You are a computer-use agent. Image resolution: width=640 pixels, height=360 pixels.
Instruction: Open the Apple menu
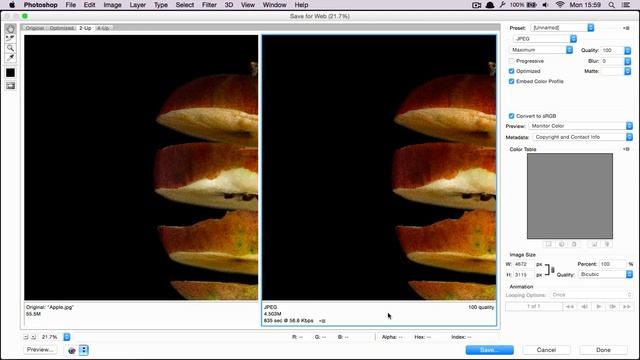click(12, 5)
